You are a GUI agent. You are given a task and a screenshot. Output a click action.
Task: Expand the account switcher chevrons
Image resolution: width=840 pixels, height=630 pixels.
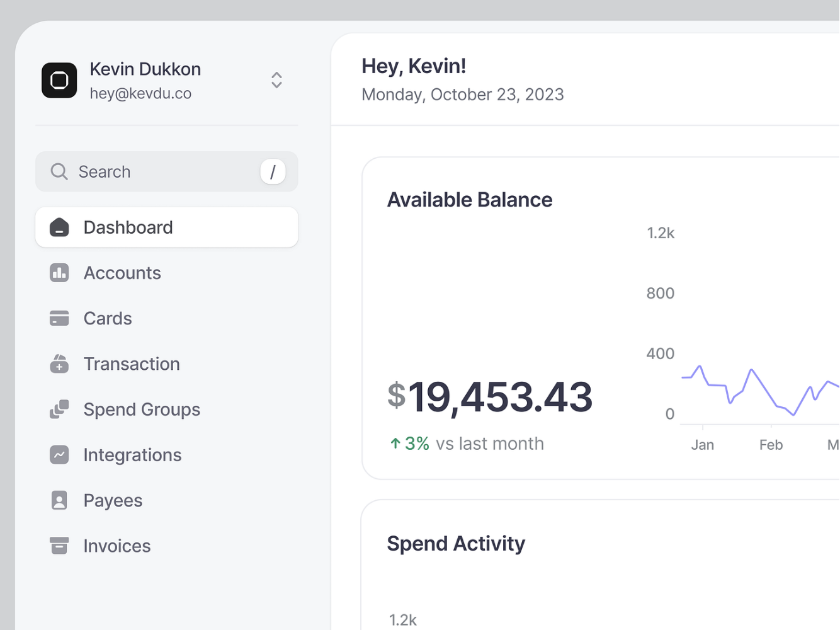click(x=276, y=80)
